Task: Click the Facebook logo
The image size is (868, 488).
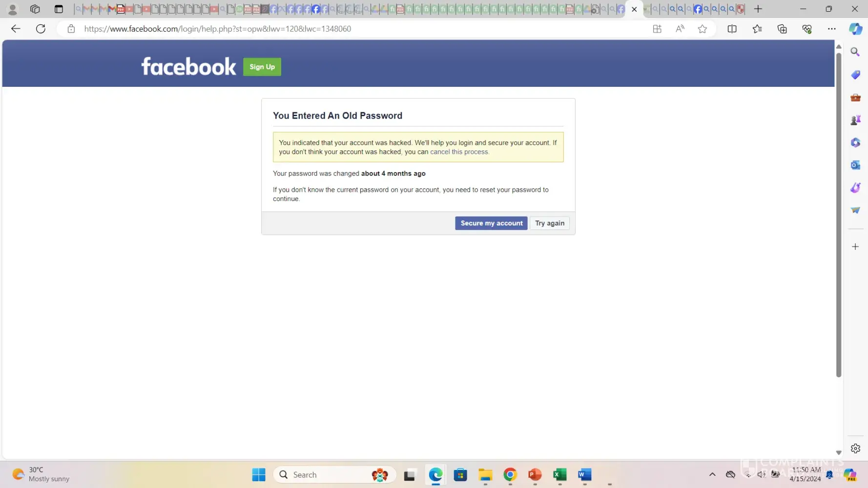Action: pyautogui.click(x=188, y=66)
